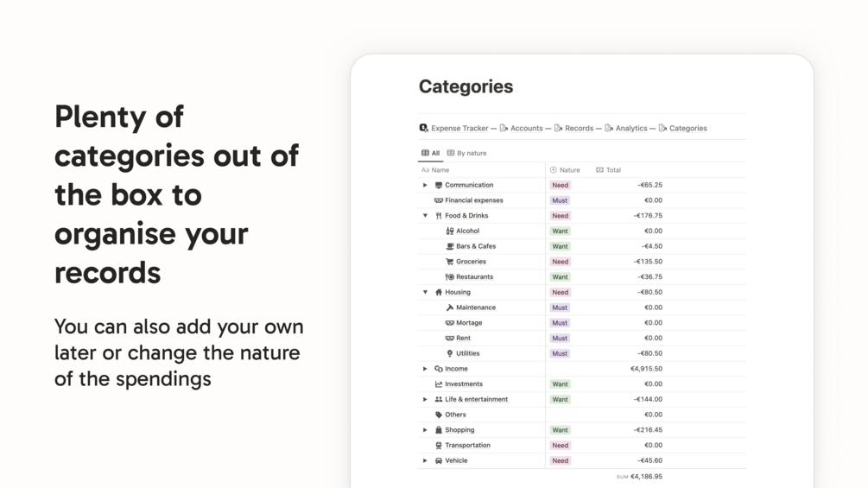Collapse the Housing group
This screenshot has height=488, width=868.
tap(425, 292)
